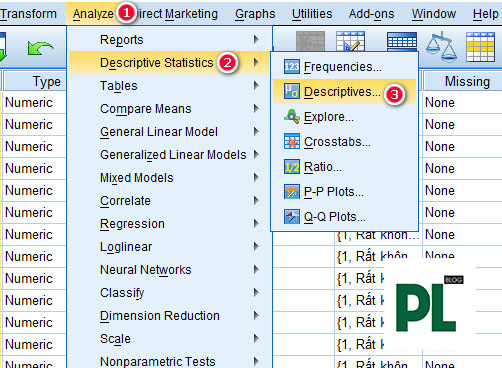Click the first None cell under Missing
The image size is (502, 368).
pyautogui.click(x=463, y=102)
